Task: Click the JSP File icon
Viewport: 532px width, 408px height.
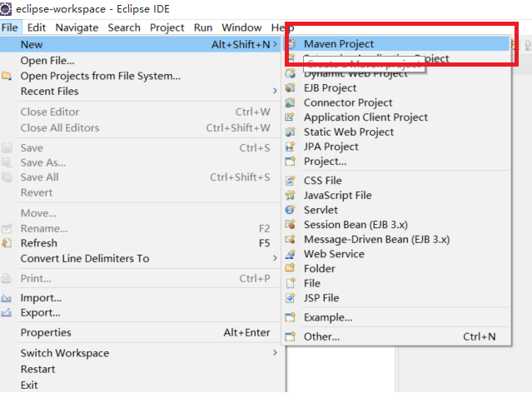Action: coord(291,298)
